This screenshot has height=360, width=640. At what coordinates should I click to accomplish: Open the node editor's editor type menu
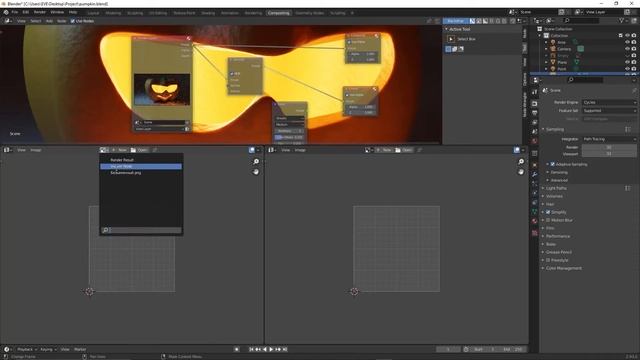pyautogui.click(x=7, y=21)
